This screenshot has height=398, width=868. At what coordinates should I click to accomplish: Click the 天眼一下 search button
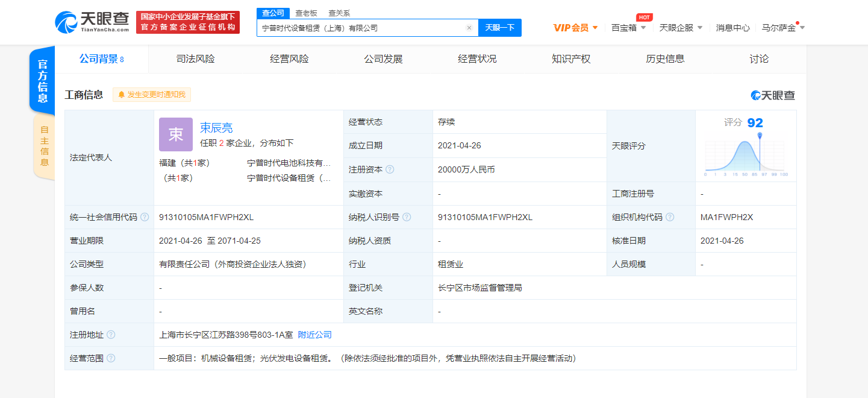click(499, 28)
